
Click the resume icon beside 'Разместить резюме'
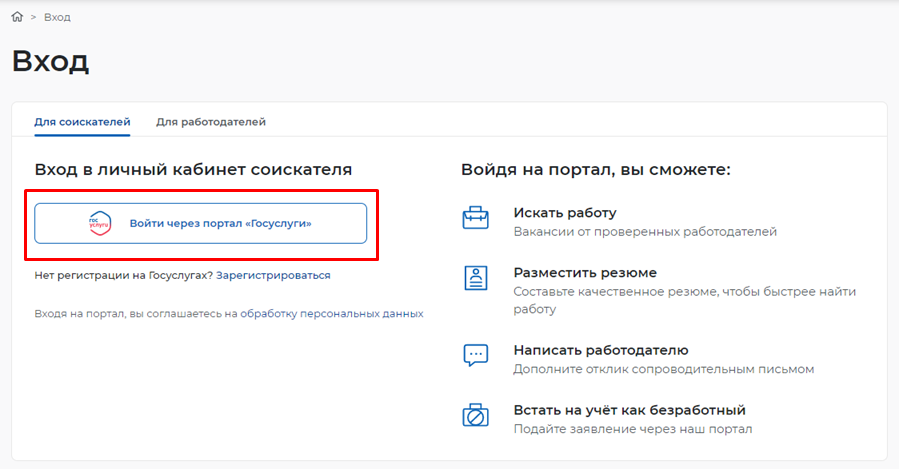(476, 278)
